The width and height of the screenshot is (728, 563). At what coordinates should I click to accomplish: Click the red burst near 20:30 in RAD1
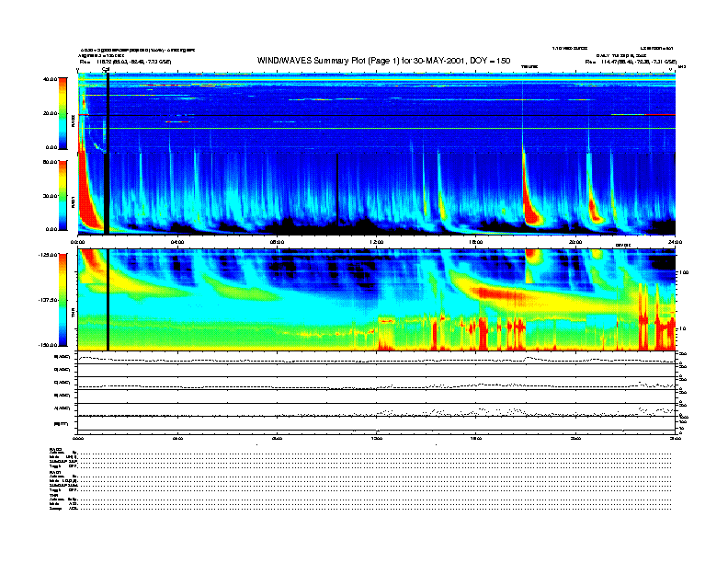[594, 210]
